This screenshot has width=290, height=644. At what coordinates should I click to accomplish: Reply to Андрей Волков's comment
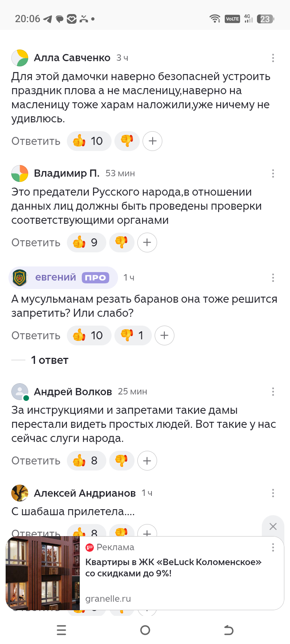36,461
